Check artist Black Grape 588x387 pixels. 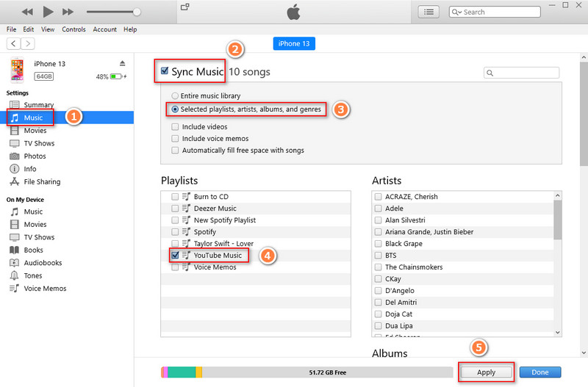coord(378,244)
